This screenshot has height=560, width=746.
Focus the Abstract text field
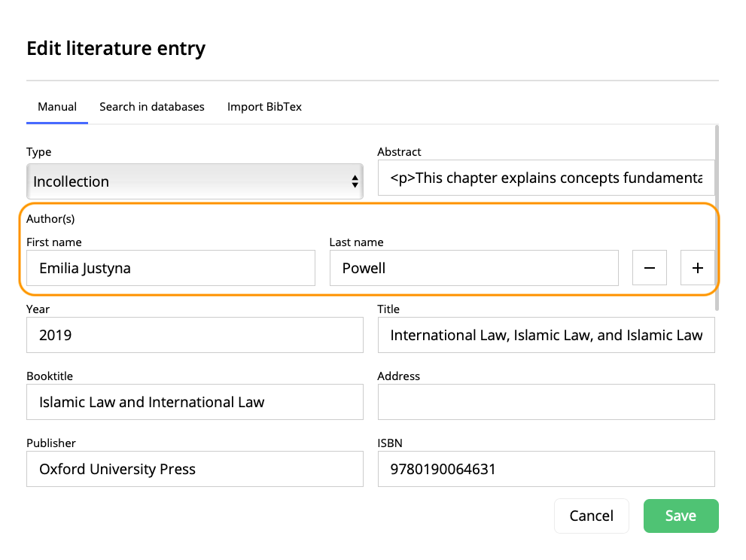(x=547, y=178)
